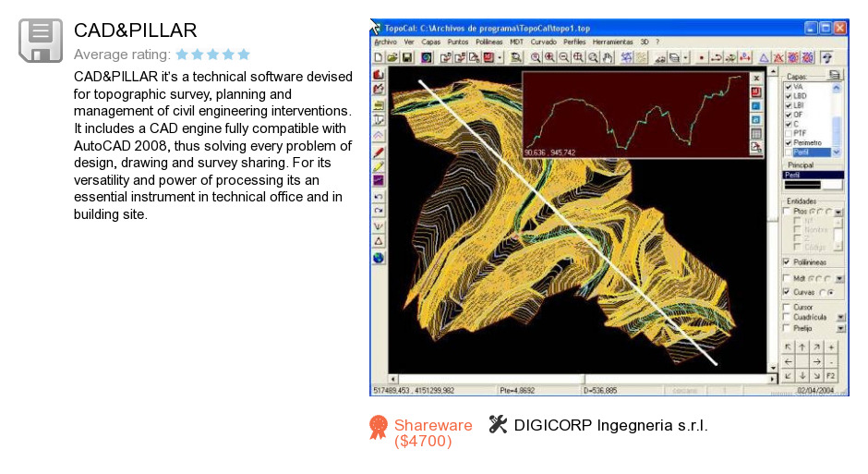Click the red icon in profile window sidebar

point(756,91)
